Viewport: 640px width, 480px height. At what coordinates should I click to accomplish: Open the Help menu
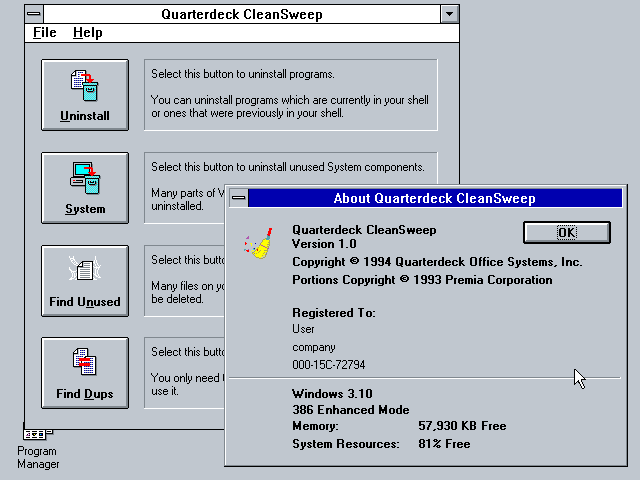pyautogui.click(x=87, y=33)
